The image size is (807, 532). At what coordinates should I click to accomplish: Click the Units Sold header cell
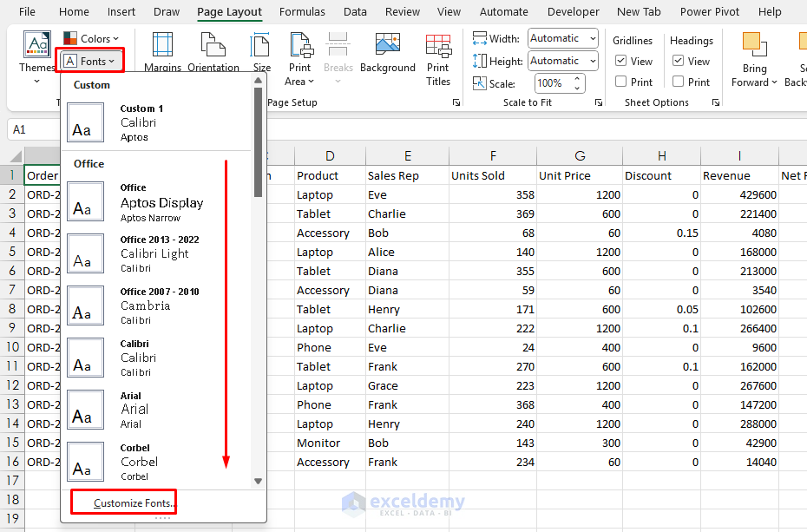tap(493, 175)
